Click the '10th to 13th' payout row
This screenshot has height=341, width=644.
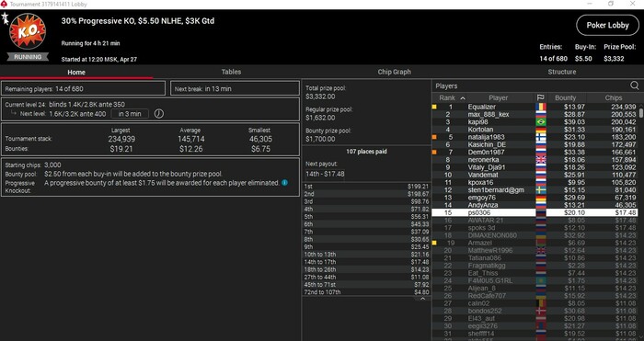point(366,255)
